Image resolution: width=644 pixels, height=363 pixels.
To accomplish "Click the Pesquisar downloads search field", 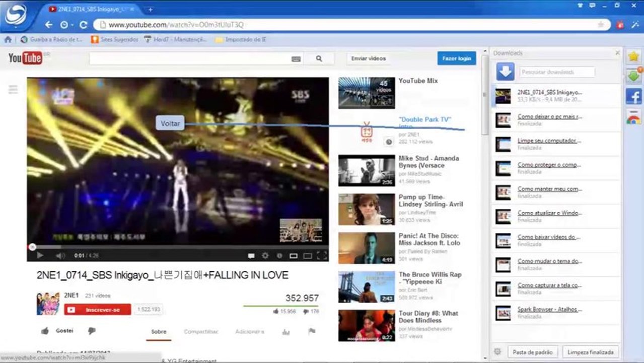I will pos(557,72).
